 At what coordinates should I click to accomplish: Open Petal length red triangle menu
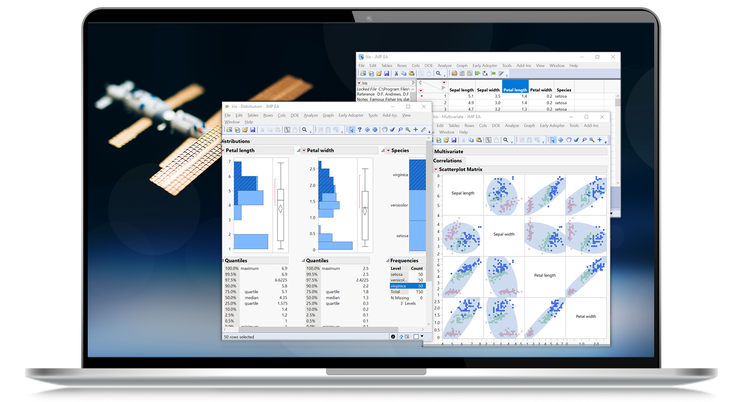(223, 150)
